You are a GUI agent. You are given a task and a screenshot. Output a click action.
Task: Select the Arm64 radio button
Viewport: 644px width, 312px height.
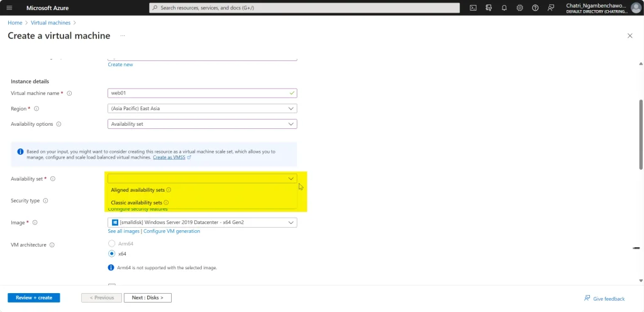111,243
